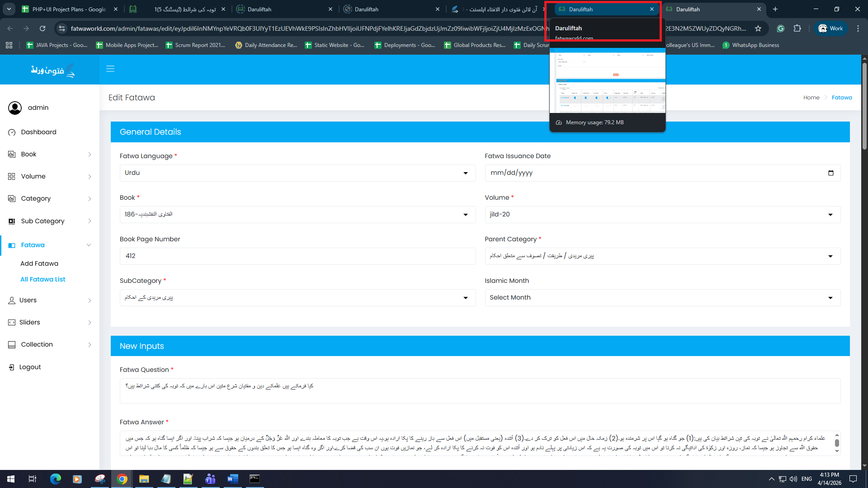Bookmark page with the star icon

pyautogui.click(x=758, y=28)
